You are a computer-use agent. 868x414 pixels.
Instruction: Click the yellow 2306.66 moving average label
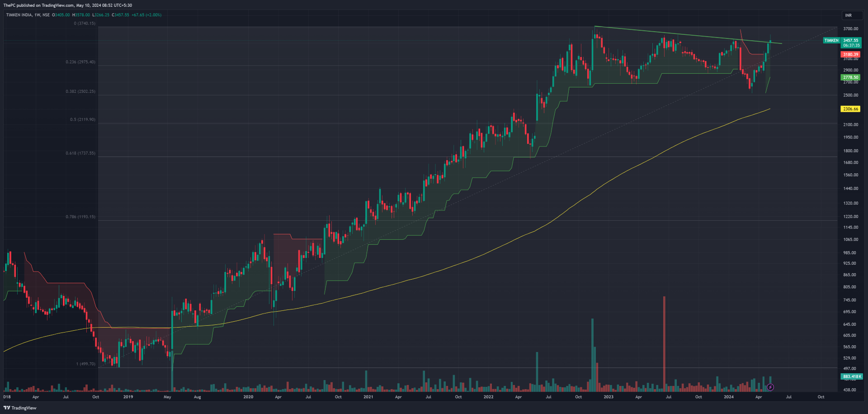coord(850,109)
